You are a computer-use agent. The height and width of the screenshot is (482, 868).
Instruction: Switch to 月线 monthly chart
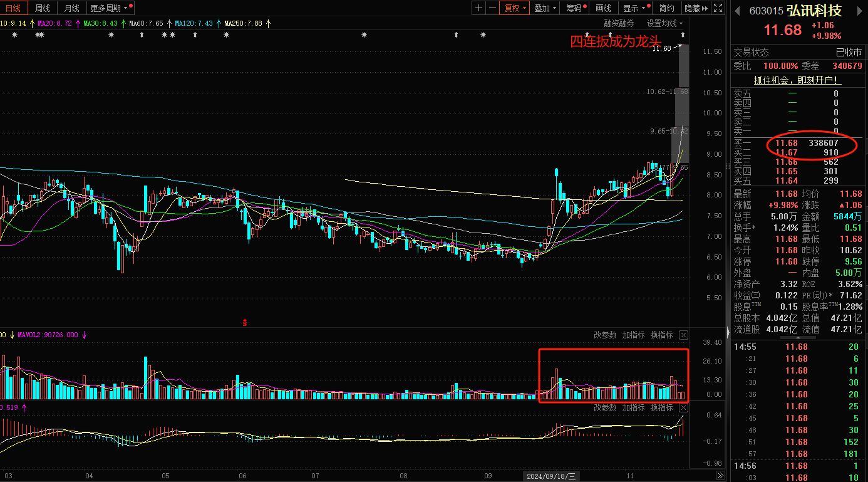pyautogui.click(x=72, y=8)
